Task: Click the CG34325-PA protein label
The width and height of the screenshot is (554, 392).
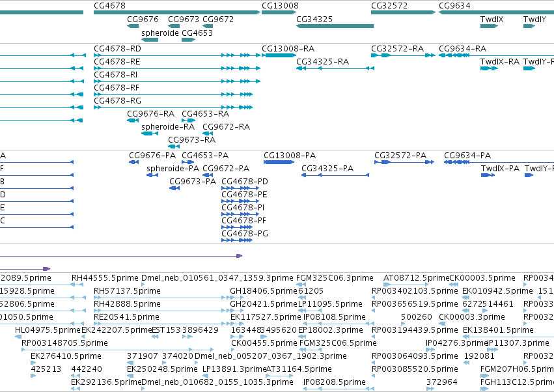Action: pyautogui.click(x=327, y=168)
